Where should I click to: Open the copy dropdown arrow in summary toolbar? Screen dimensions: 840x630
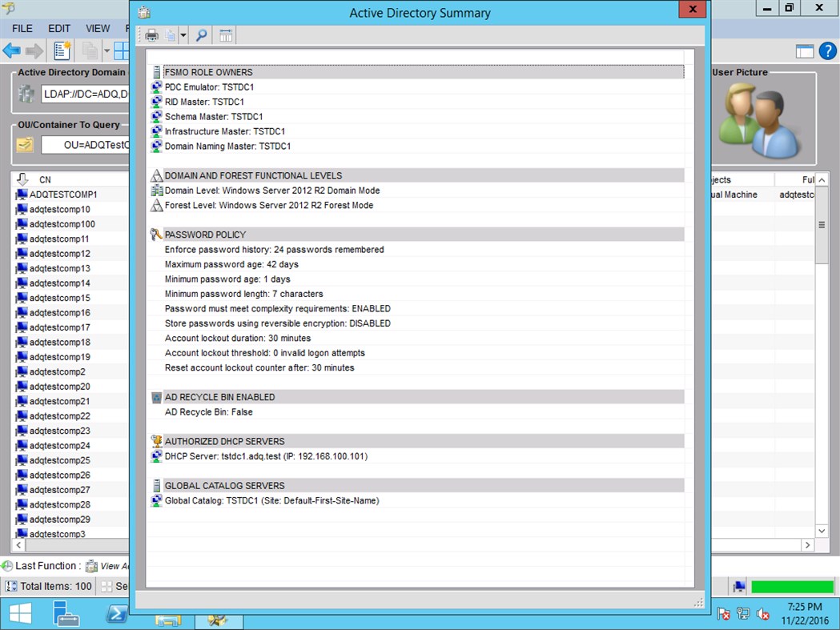[x=183, y=36]
